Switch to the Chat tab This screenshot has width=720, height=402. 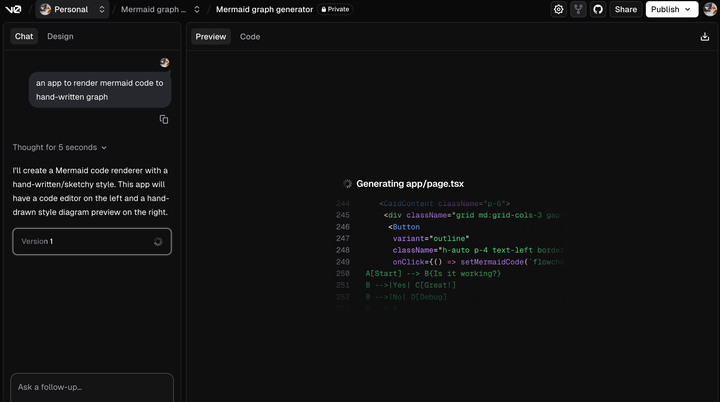coord(24,36)
